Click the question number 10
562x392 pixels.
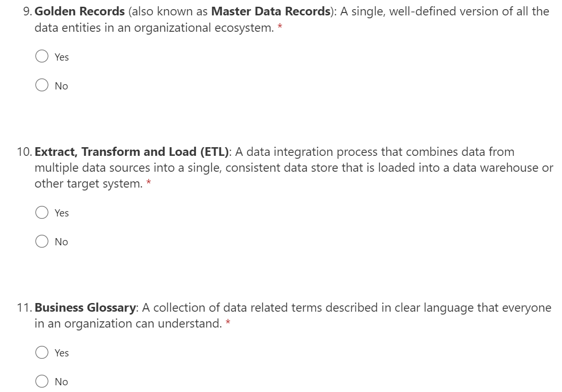point(24,152)
